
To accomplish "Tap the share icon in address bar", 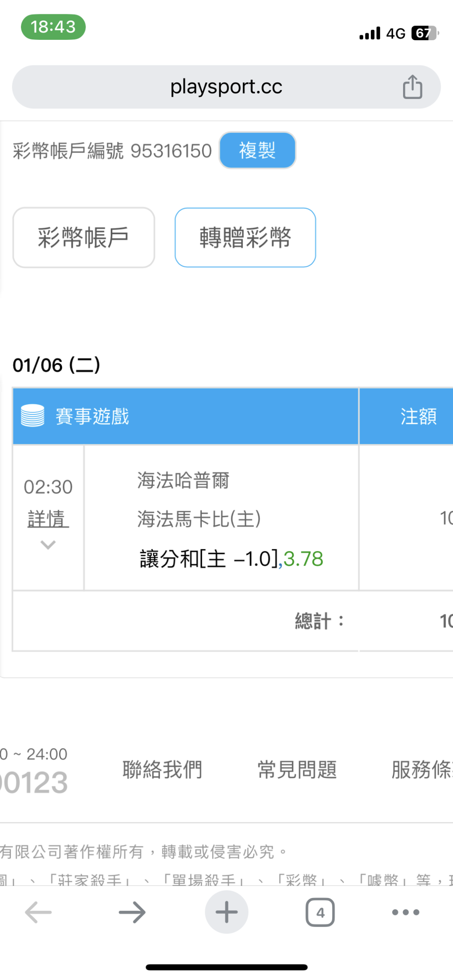I will click(412, 87).
